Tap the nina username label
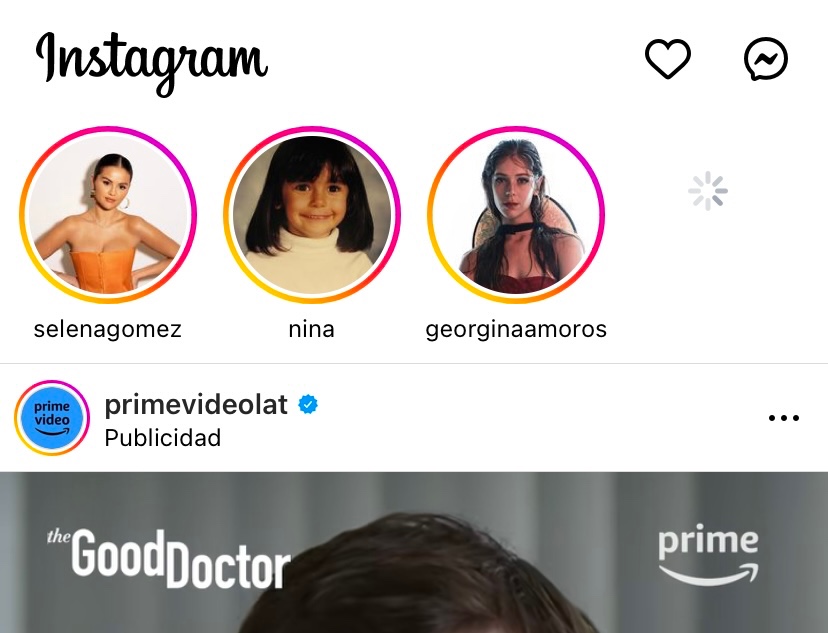Image resolution: width=828 pixels, height=633 pixels. (311, 329)
